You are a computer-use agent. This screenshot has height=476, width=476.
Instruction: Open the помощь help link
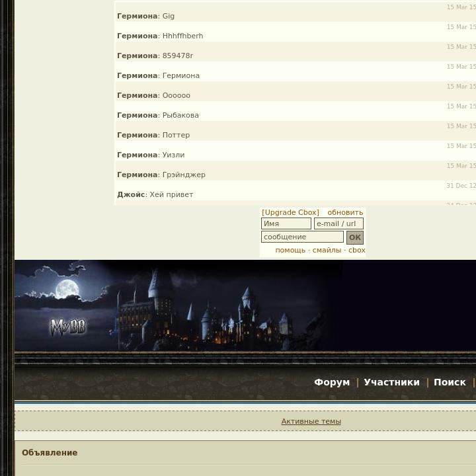(290, 250)
